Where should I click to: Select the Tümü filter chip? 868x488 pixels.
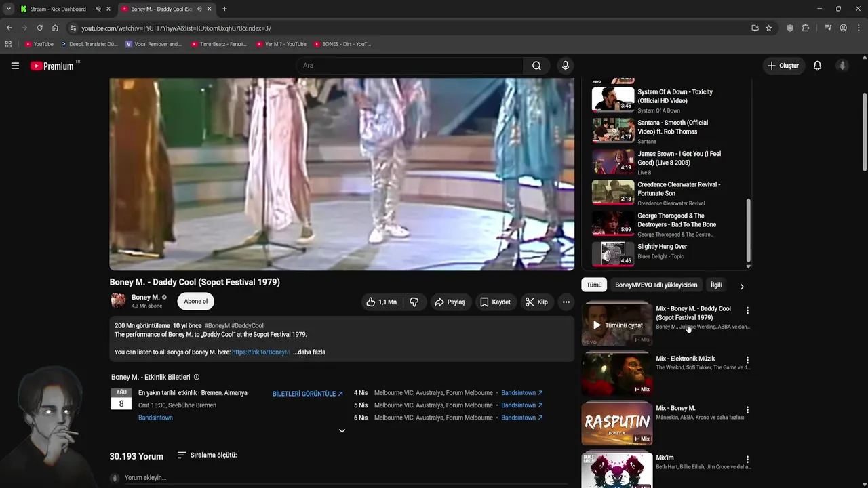point(594,285)
